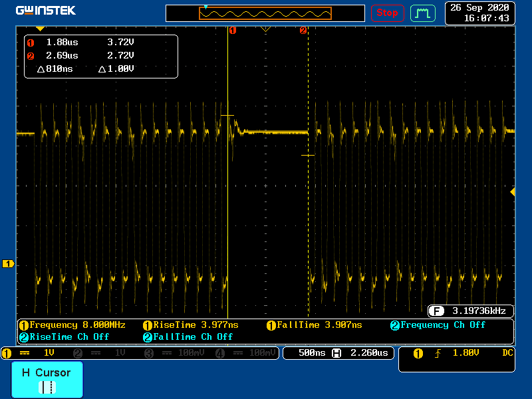Click the waveform overview bar at top
This screenshot has width=532, height=399.
pos(265,13)
